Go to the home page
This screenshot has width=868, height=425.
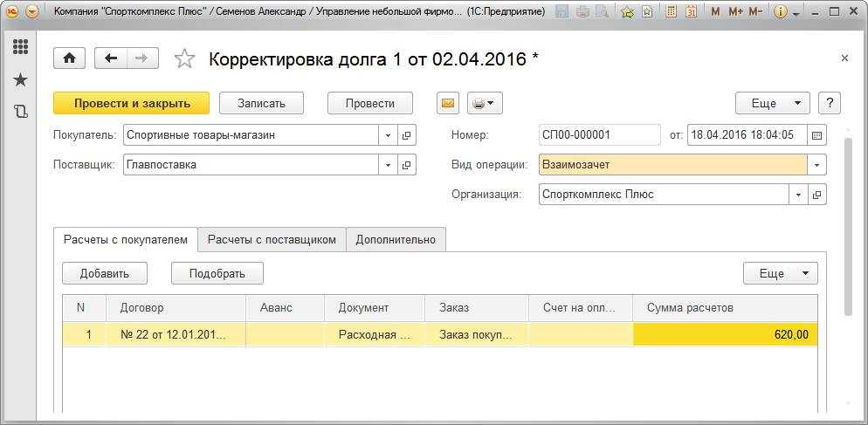tap(70, 58)
